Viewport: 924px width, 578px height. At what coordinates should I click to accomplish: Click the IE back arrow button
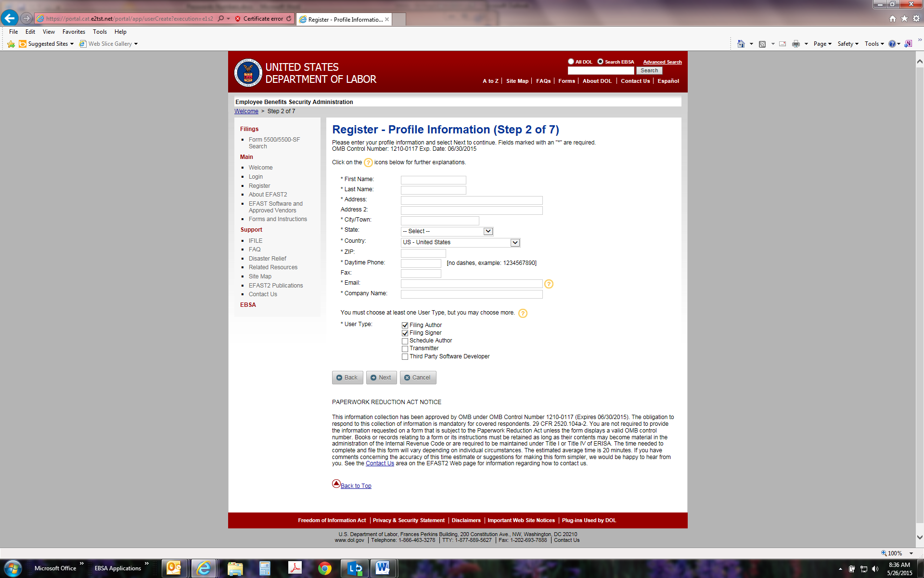[x=10, y=18]
